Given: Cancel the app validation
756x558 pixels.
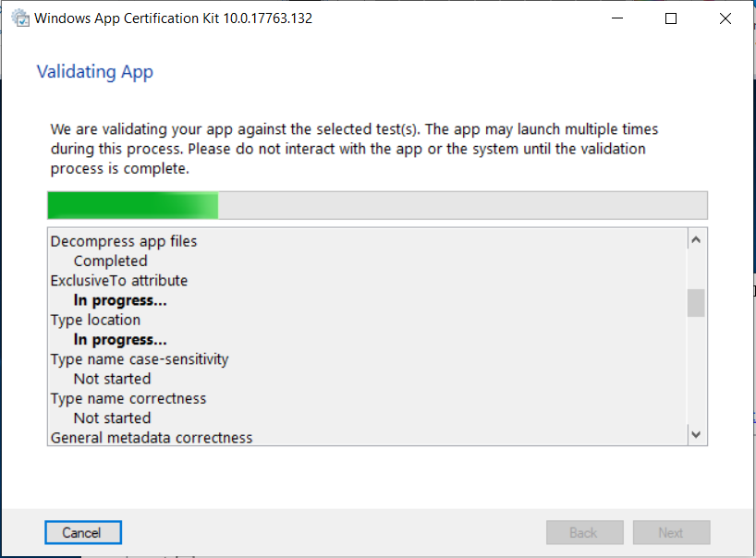Looking at the screenshot, I should [83, 532].
